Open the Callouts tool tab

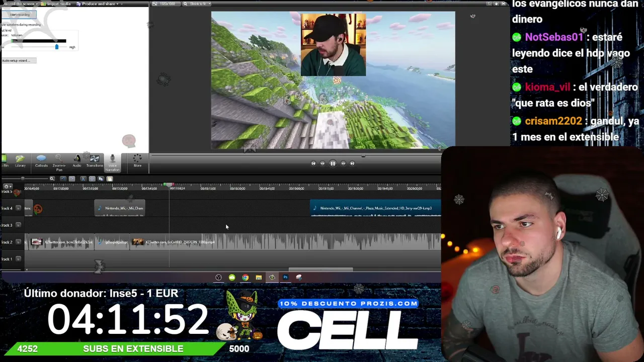coord(41,161)
